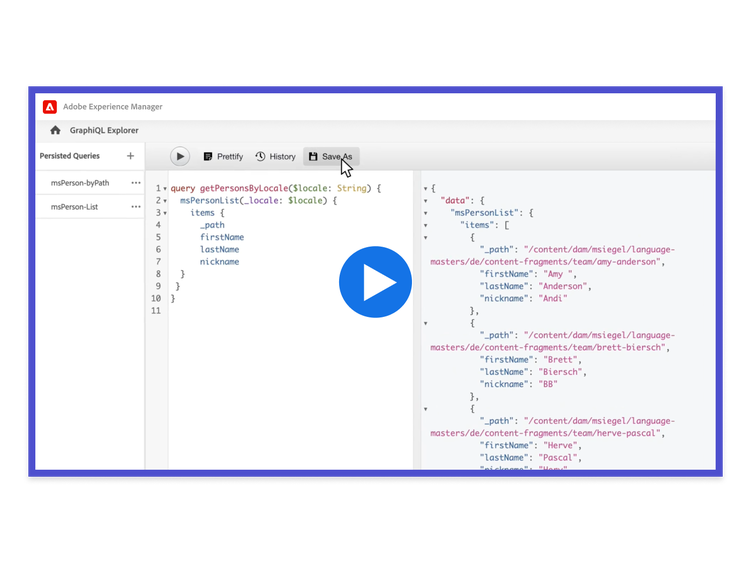Go home using the house icon

click(x=55, y=130)
